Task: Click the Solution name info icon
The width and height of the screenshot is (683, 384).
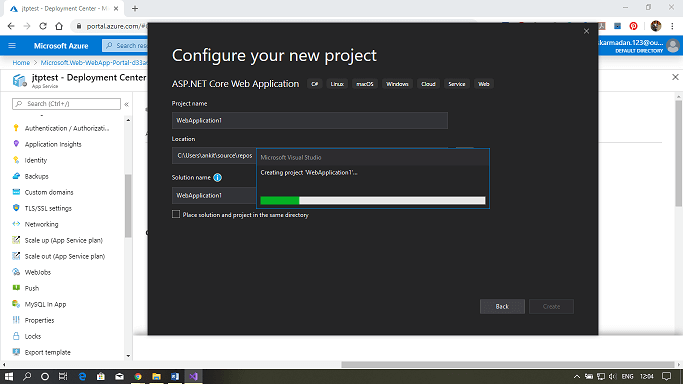Action: coord(217,178)
